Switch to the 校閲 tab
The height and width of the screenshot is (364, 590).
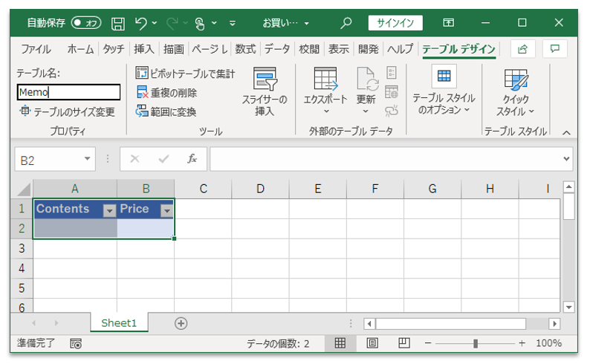pyautogui.click(x=309, y=49)
